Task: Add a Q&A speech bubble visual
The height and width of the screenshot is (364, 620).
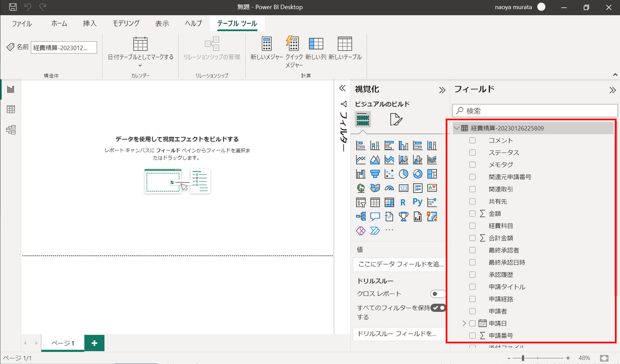Action: click(x=375, y=217)
